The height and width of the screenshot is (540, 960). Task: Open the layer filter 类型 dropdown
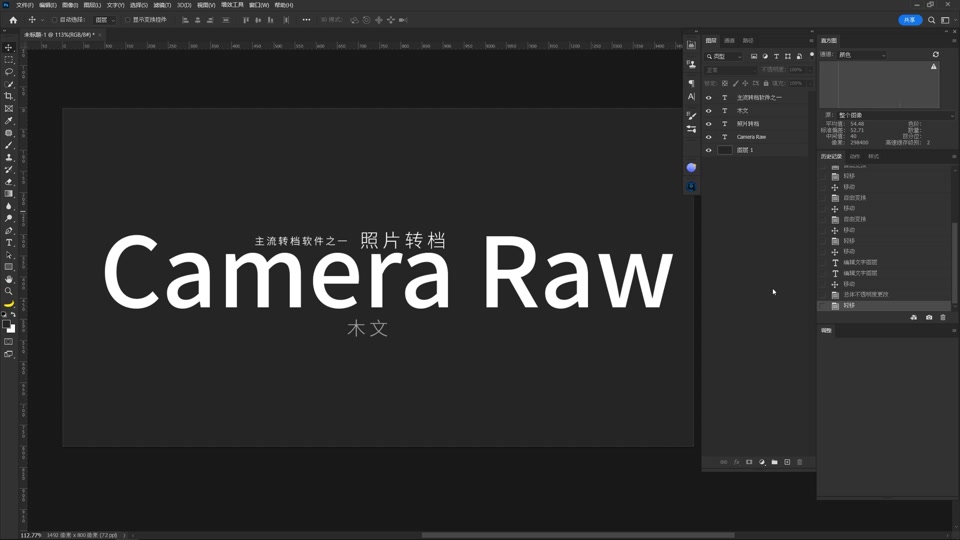[724, 56]
